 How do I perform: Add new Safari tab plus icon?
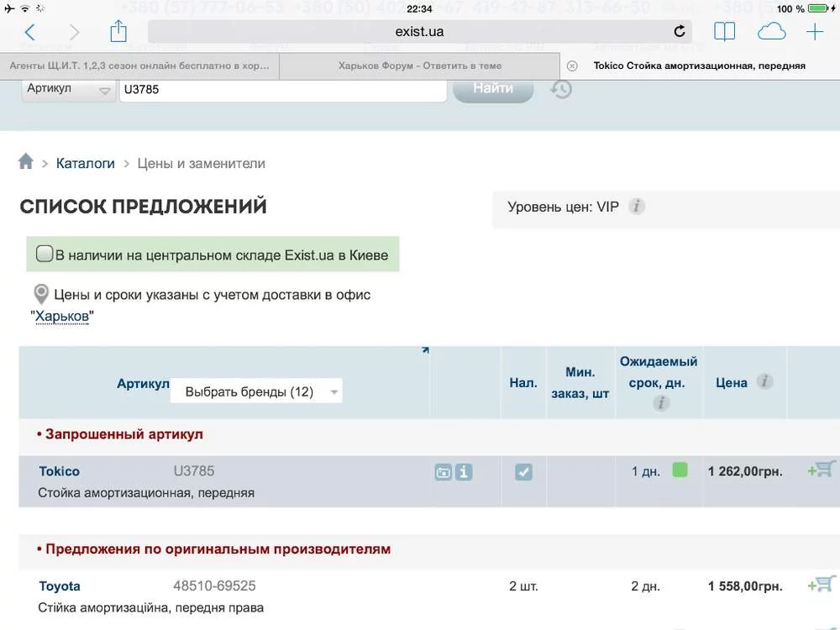pyautogui.click(x=815, y=32)
